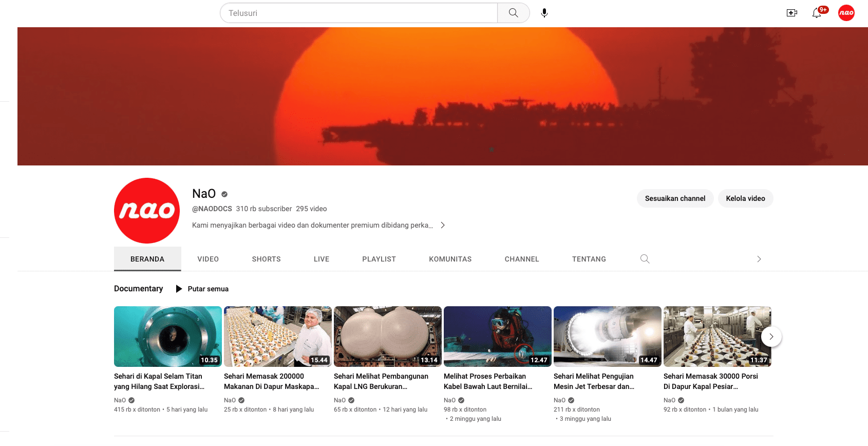This screenshot has height=446, width=868.
Task: Open the Documentary section heading
Action: (139, 289)
